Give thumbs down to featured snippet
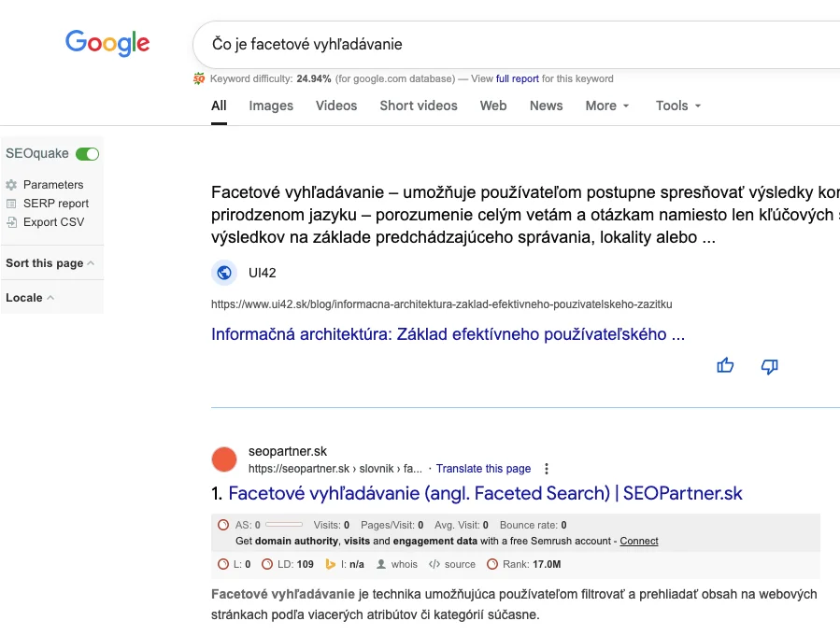The width and height of the screenshot is (840, 635). (770, 366)
